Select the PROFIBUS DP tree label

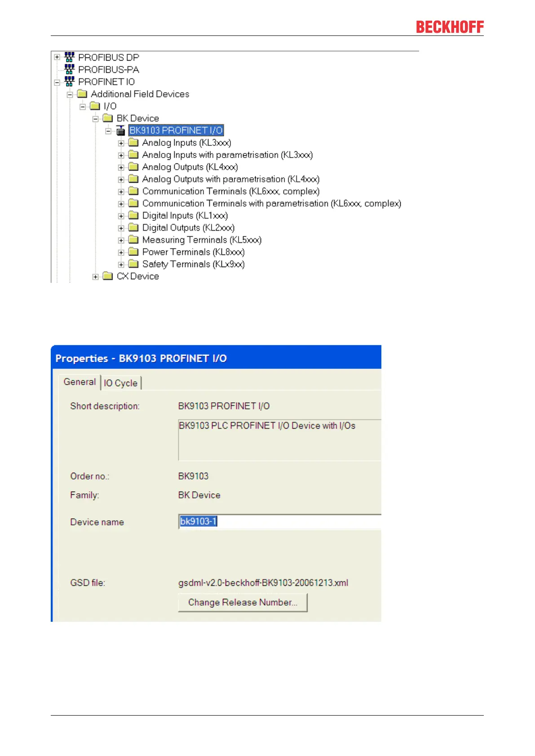click(109, 57)
